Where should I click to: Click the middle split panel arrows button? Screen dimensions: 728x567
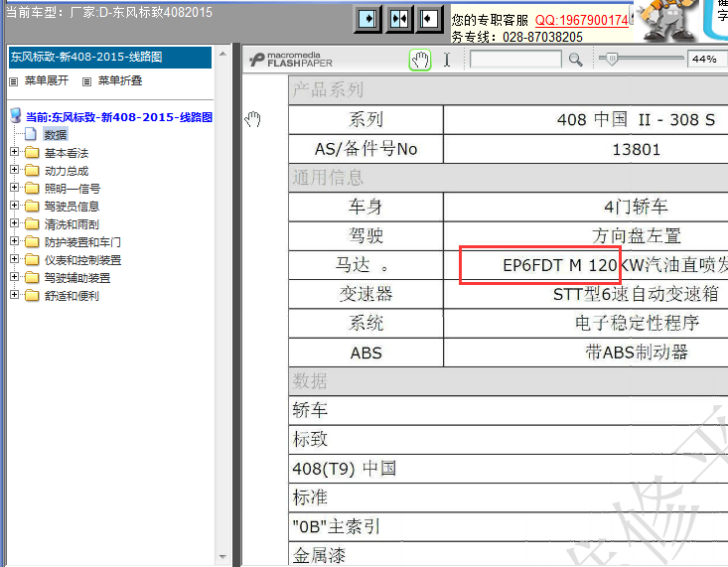coord(399,19)
